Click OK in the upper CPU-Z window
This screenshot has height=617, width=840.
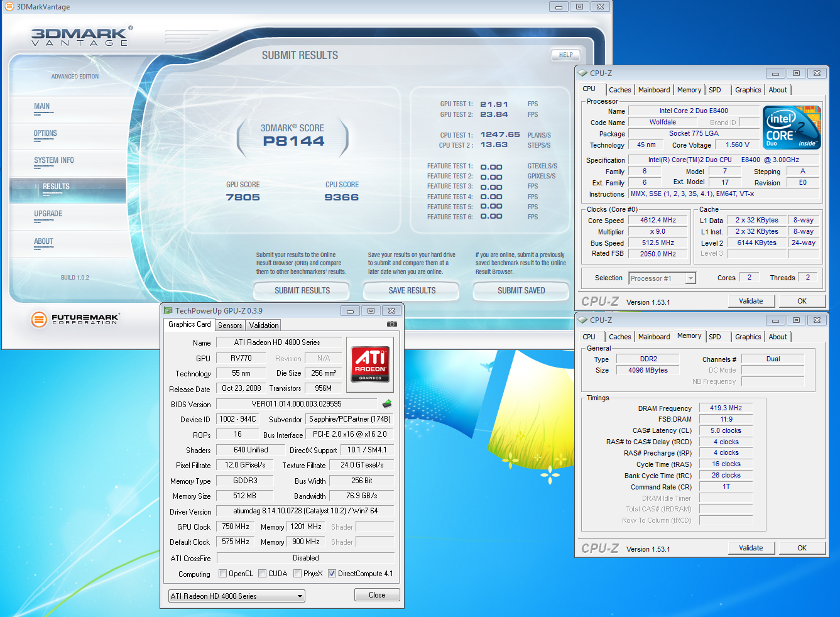802,301
